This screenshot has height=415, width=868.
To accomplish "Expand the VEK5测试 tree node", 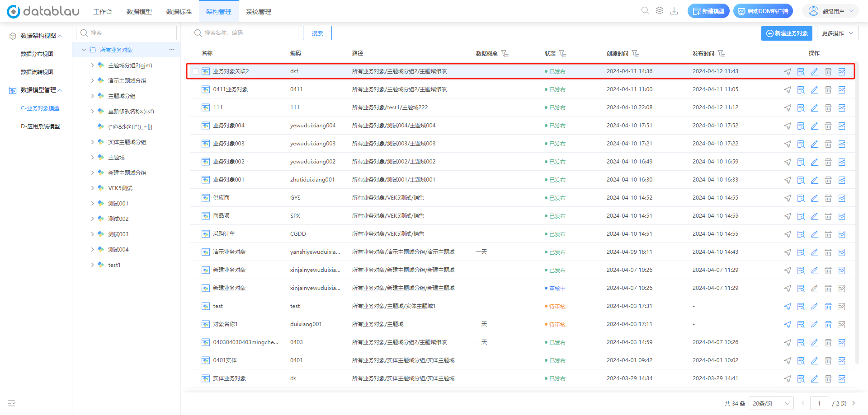I will (92, 188).
